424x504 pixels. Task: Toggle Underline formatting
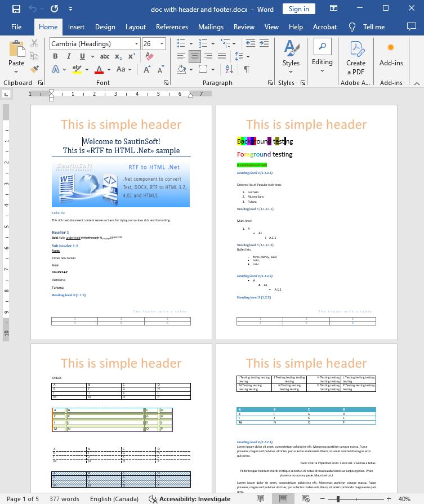click(82, 56)
